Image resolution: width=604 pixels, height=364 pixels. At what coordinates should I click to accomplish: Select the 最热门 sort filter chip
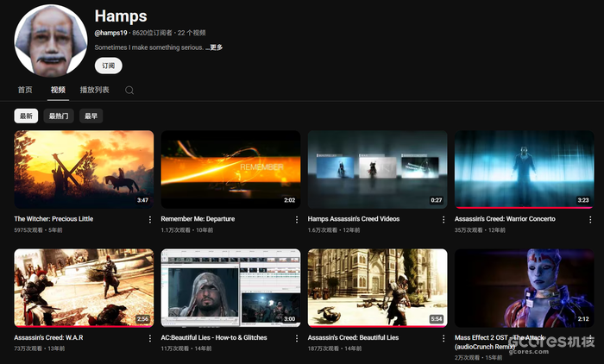click(x=59, y=116)
